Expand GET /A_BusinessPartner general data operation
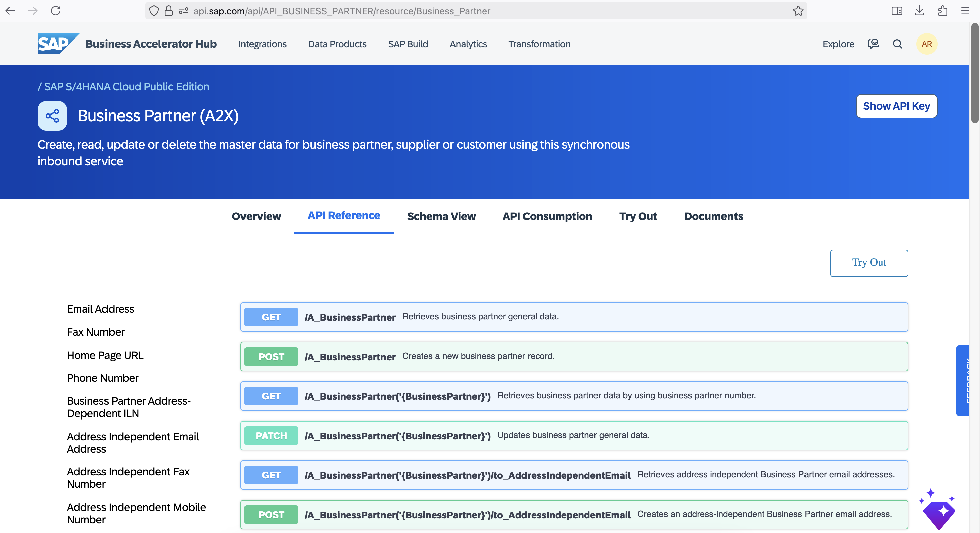 [574, 317]
